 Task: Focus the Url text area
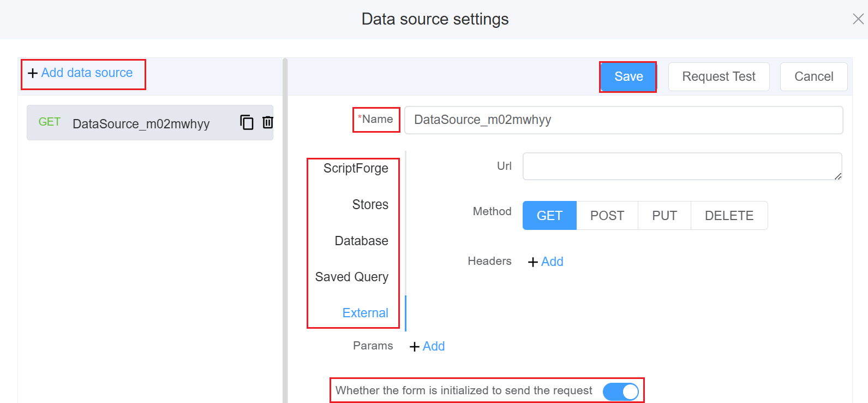click(681, 166)
